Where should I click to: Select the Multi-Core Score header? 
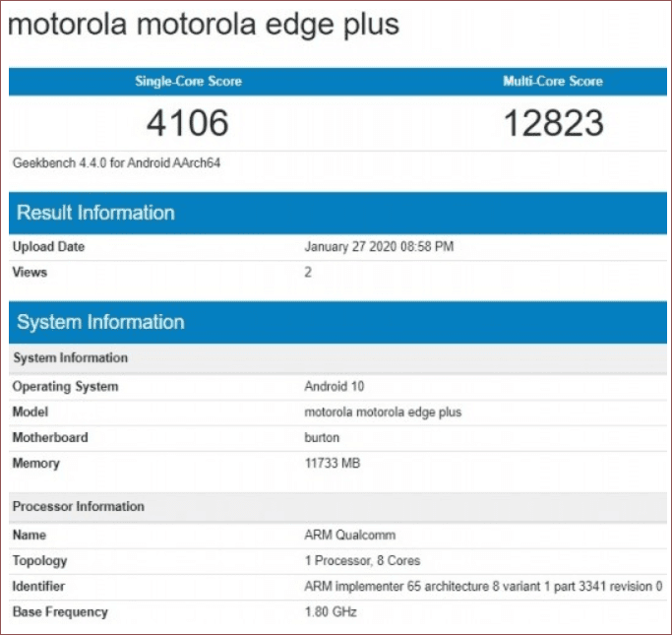[553, 82]
